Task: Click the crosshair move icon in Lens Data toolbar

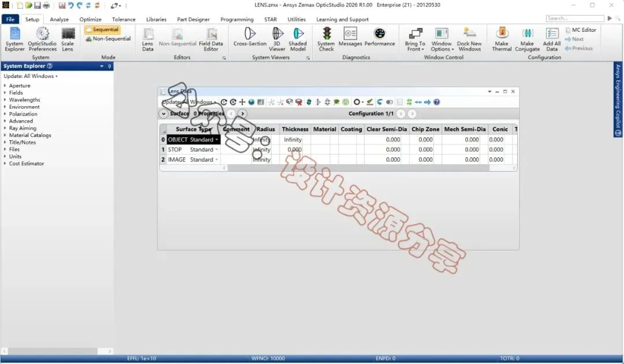Action: pos(242,102)
